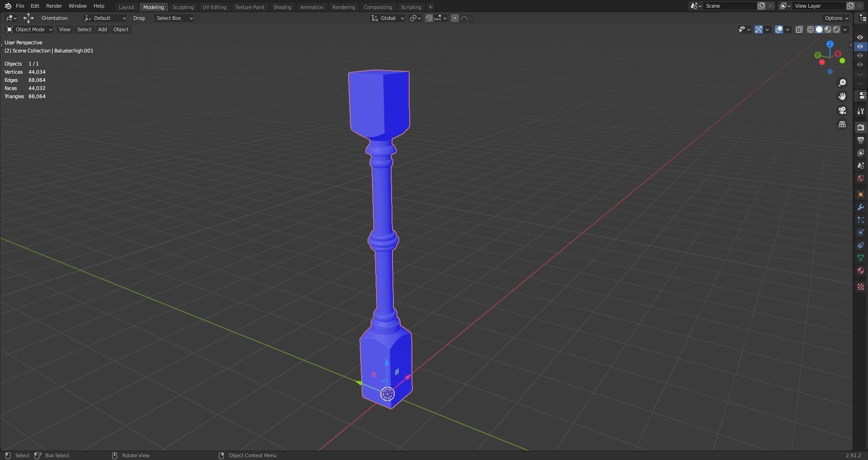The image size is (868, 460).
Task: Toggle Show Gizmo button
Action: click(759, 29)
